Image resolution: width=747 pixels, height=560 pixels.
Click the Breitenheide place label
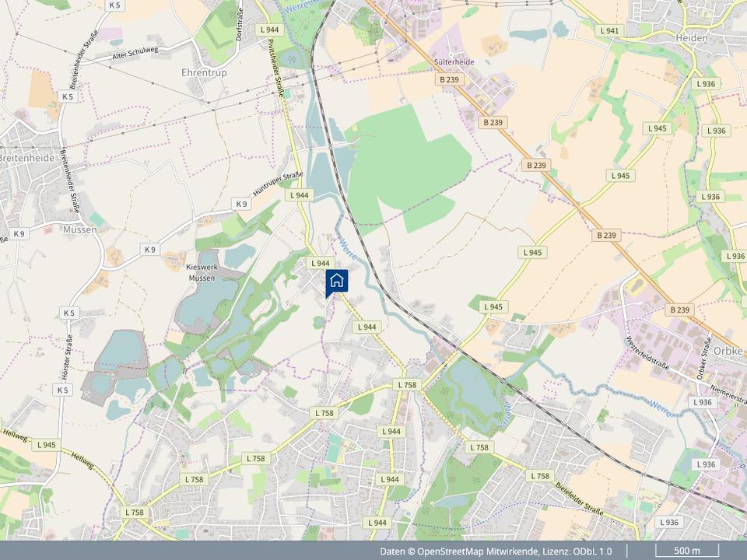point(27,158)
